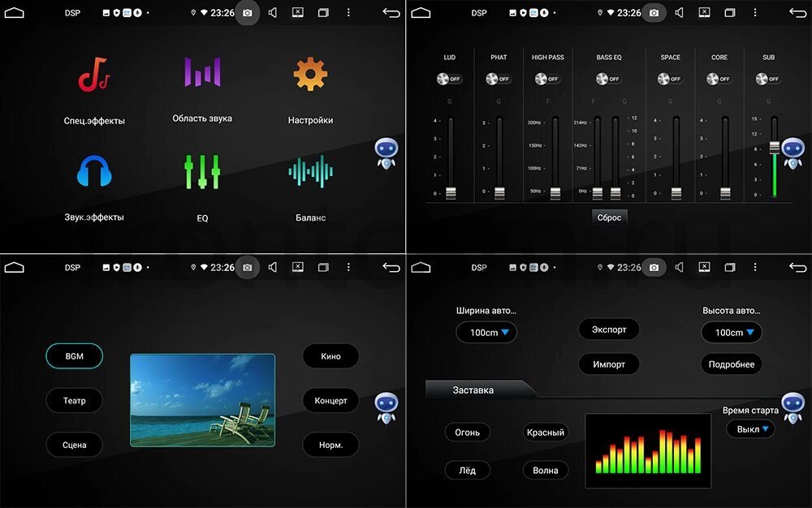Expand the Высота авто 100cm dropdown
The image size is (812, 508).
[x=731, y=333]
